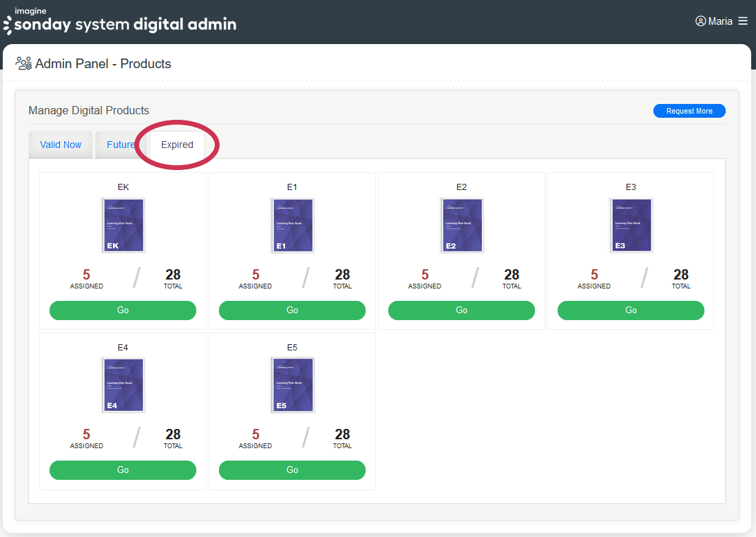
Task: Switch to the Future tab
Action: point(120,145)
